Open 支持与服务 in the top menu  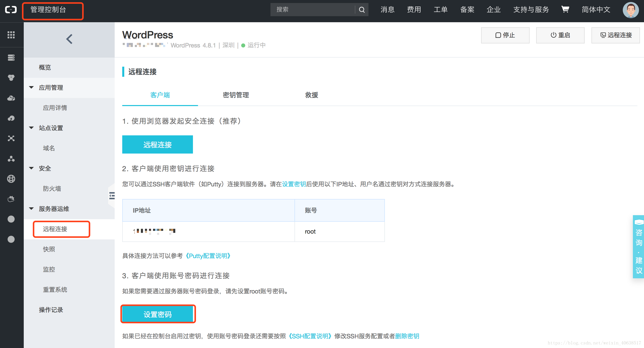(531, 10)
